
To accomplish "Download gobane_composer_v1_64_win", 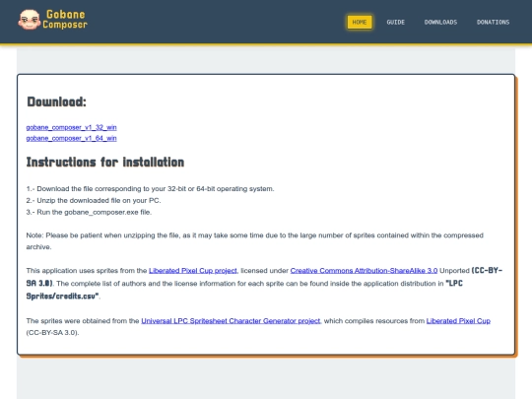I will click(71, 138).
